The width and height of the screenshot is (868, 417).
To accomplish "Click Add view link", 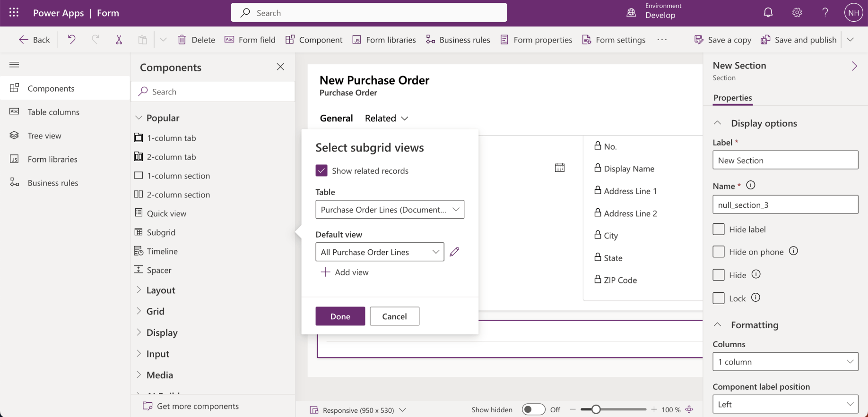I will tap(345, 272).
